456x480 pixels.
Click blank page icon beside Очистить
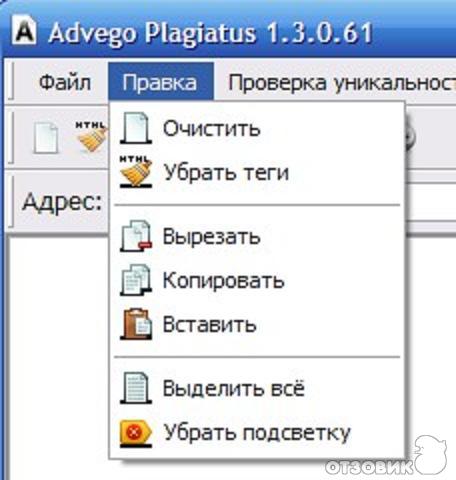pyautogui.click(x=136, y=128)
